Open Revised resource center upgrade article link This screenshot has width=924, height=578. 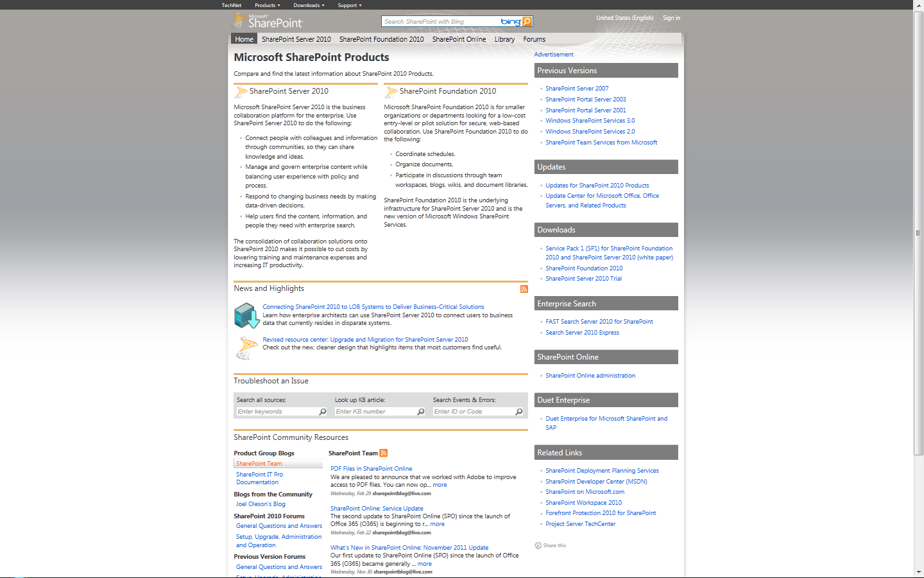365,340
